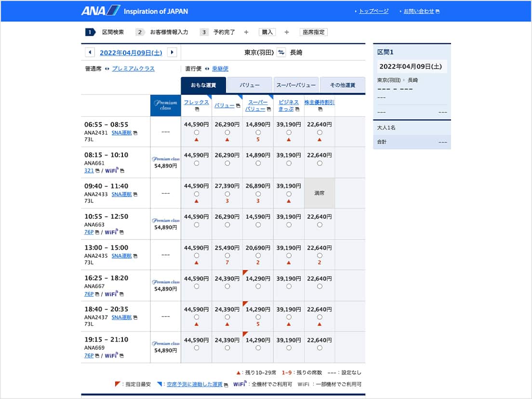Click the プレミアムクラス link
This screenshot has width=532, height=399.
[133, 69]
